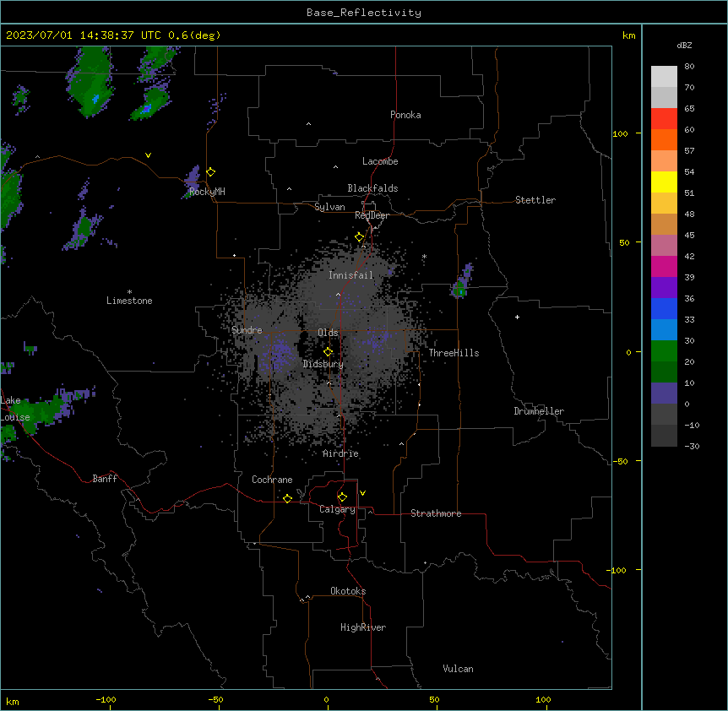Click the HighRiver label
728x711 pixels.
click(x=363, y=627)
